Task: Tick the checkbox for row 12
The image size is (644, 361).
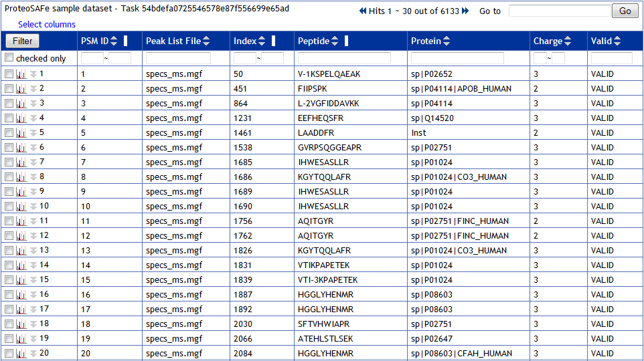Action: [x=9, y=236]
